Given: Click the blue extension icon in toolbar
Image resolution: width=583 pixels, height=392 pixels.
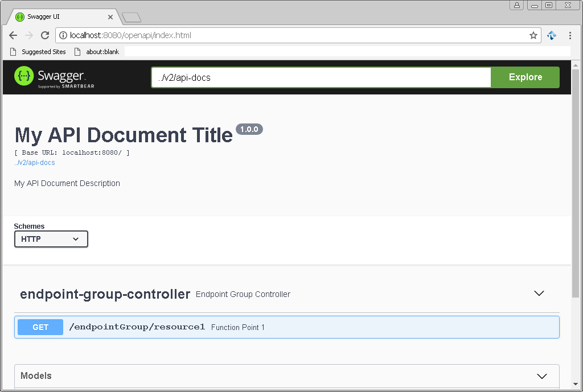Looking at the screenshot, I should pos(552,35).
